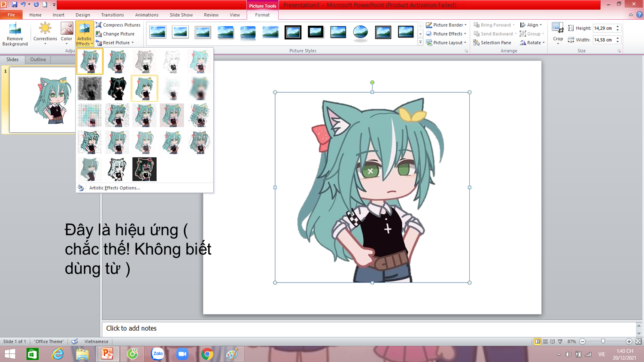Image resolution: width=644 pixels, height=362 pixels.
Task: Click the Height input field
Action: (x=604, y=28)
